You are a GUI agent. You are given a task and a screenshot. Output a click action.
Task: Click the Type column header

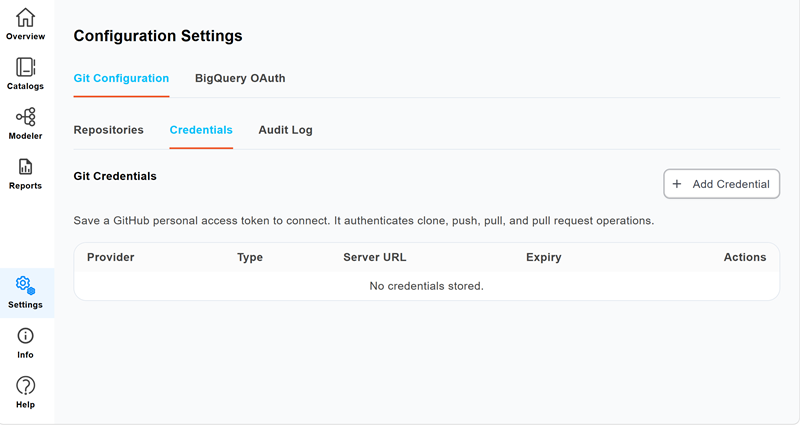[x=250, y=257]
